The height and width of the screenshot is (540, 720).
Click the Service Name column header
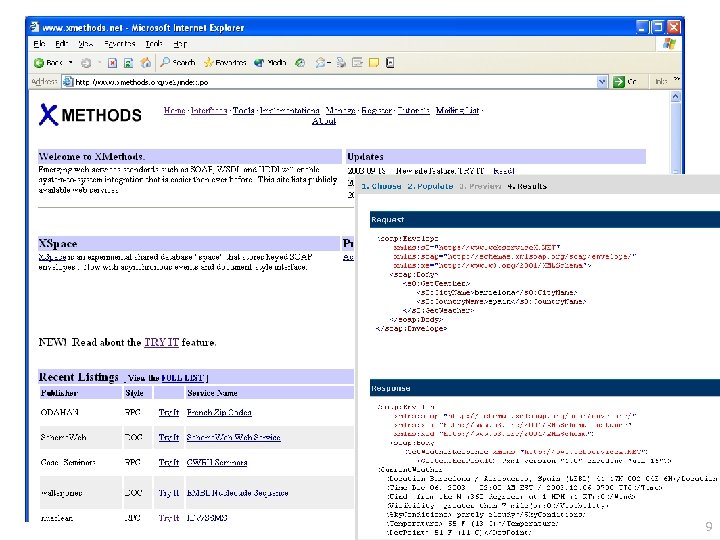[270, 393]
